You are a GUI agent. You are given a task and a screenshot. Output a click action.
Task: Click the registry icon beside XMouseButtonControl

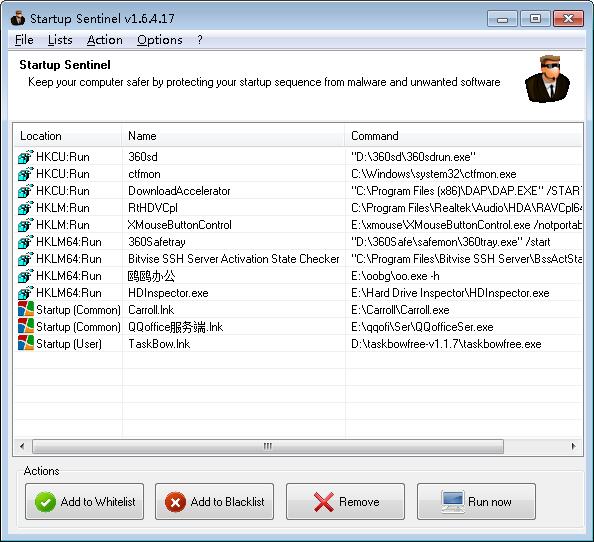(x=26, y=225)
